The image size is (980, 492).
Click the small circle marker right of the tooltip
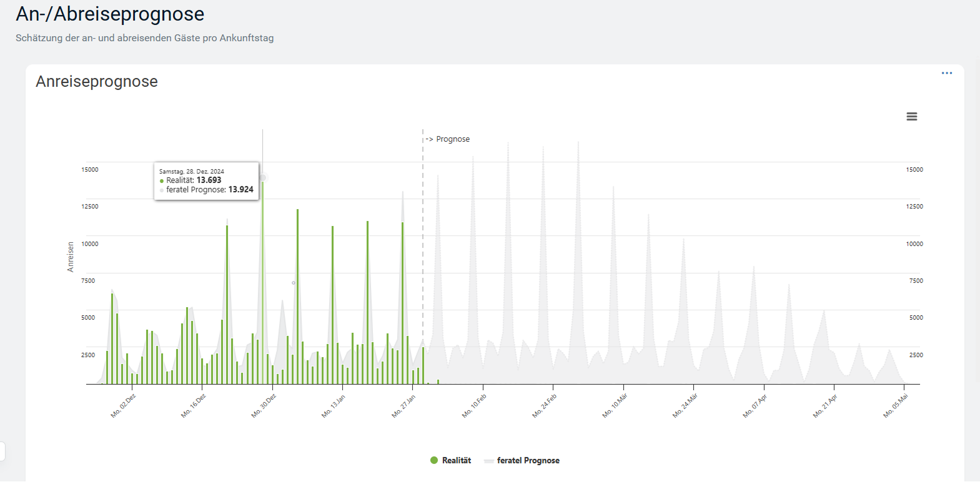[294, 283]
